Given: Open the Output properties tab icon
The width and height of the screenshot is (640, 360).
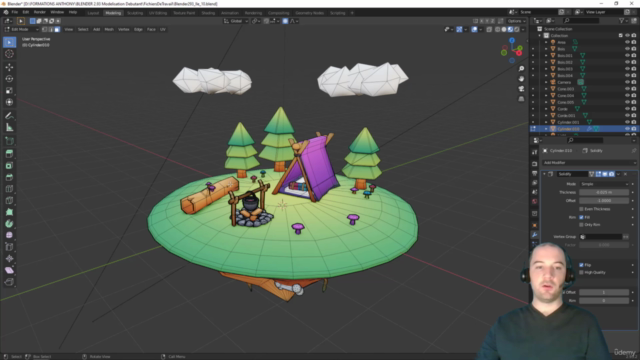Looking at the screenshot, I should [535, 173].
